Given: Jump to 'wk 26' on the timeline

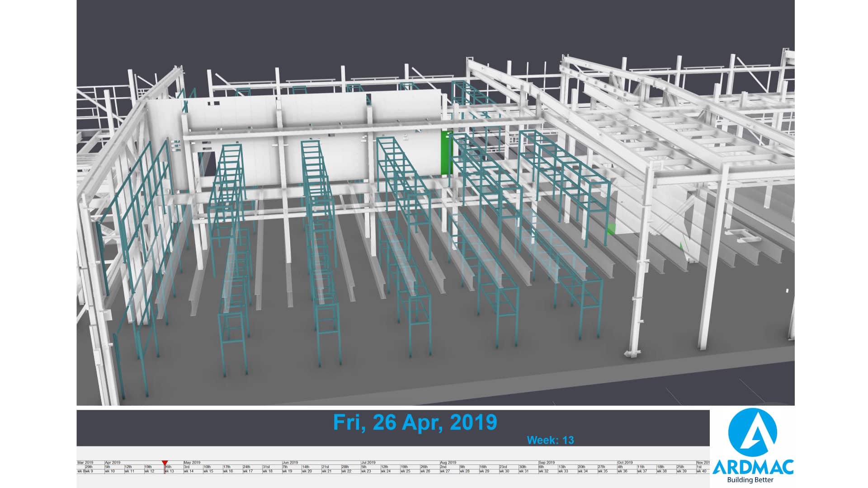Looking at the screenshot, I should pos(425,471).
